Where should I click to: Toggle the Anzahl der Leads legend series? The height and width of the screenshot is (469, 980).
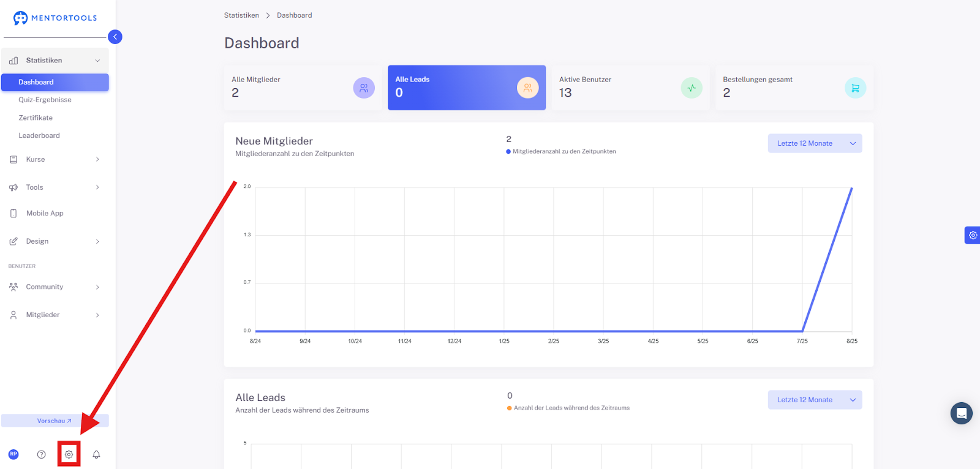(x=568, y=408)
